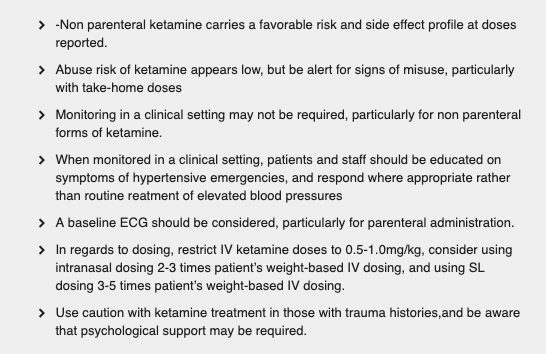The width and height of the screenshot is (559, 361).
Task: Select the chevron before 'Monitoring in a clinical setting'
Action: (42, 115)
